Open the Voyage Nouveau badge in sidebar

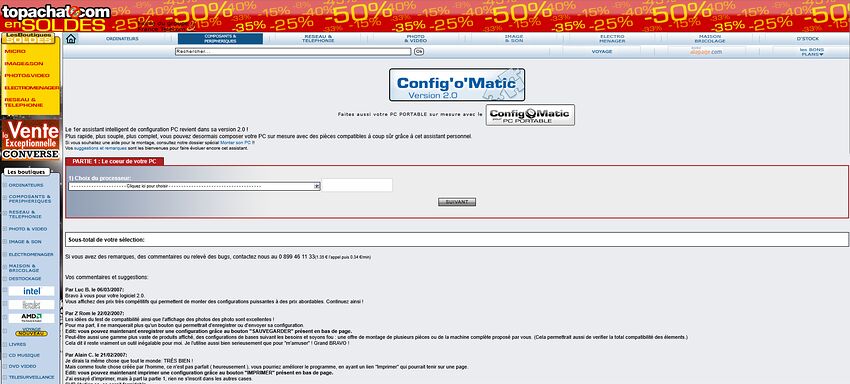pyautogui.click(x=31, y=331)
